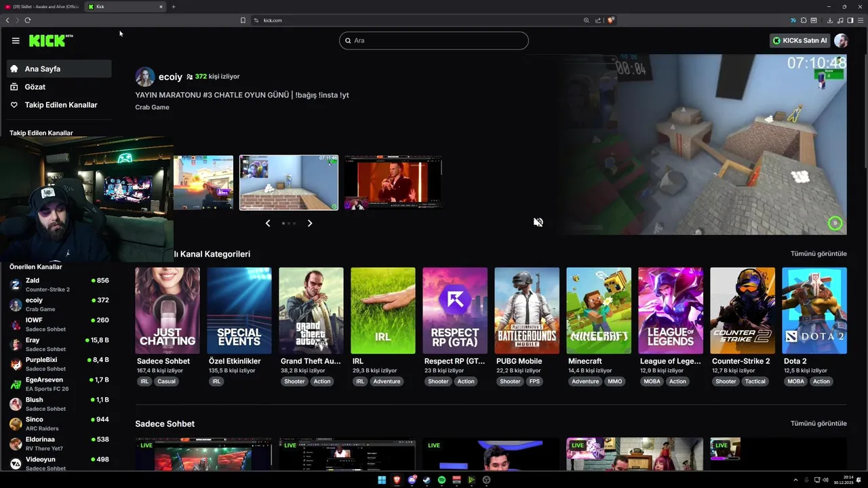This screenshot has height=488, width=868.
Task: Open ecoiy's streamer avatar
Action: [144, 77]
